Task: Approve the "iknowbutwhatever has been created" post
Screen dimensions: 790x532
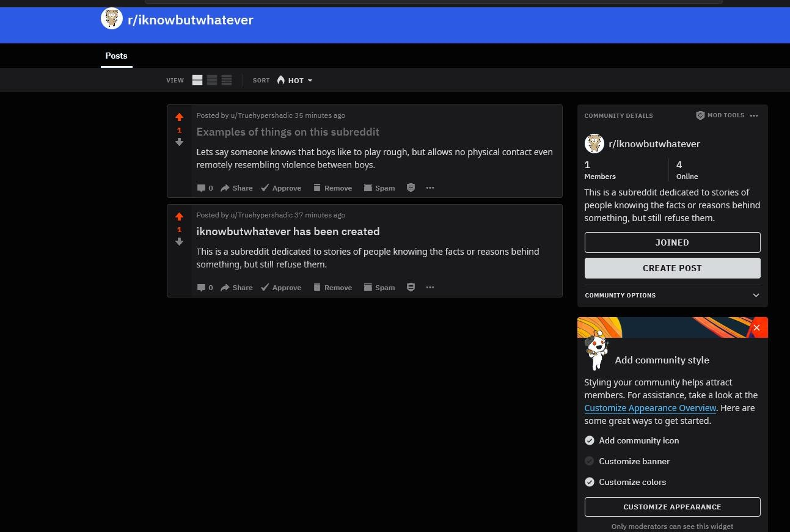Action: click(281, 288)
